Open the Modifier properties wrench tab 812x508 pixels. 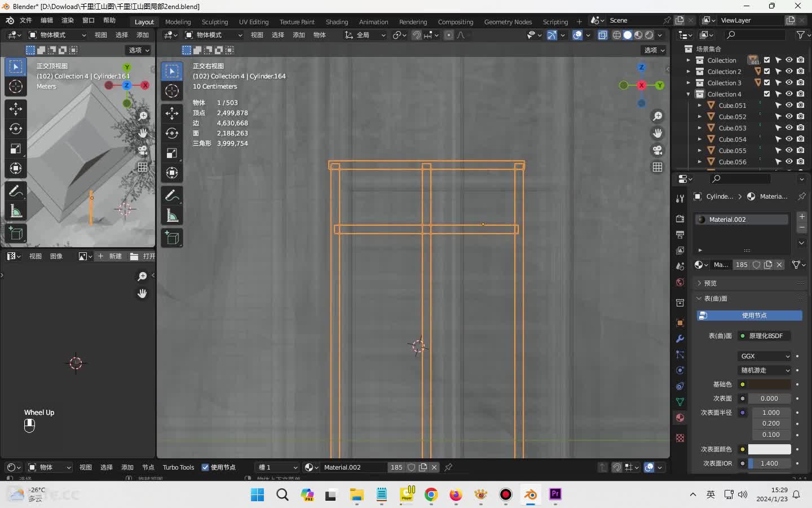click(x=680, y=339)
